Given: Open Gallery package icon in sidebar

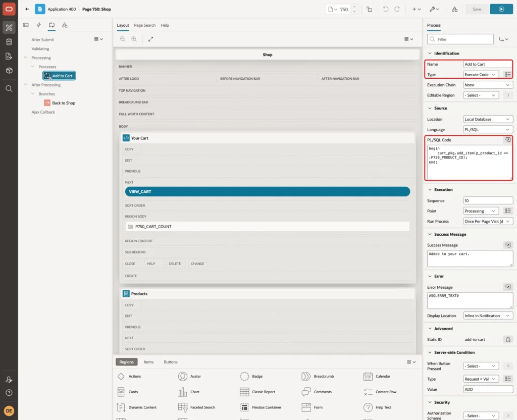Looking at the screenshot, I should [9, 70].
